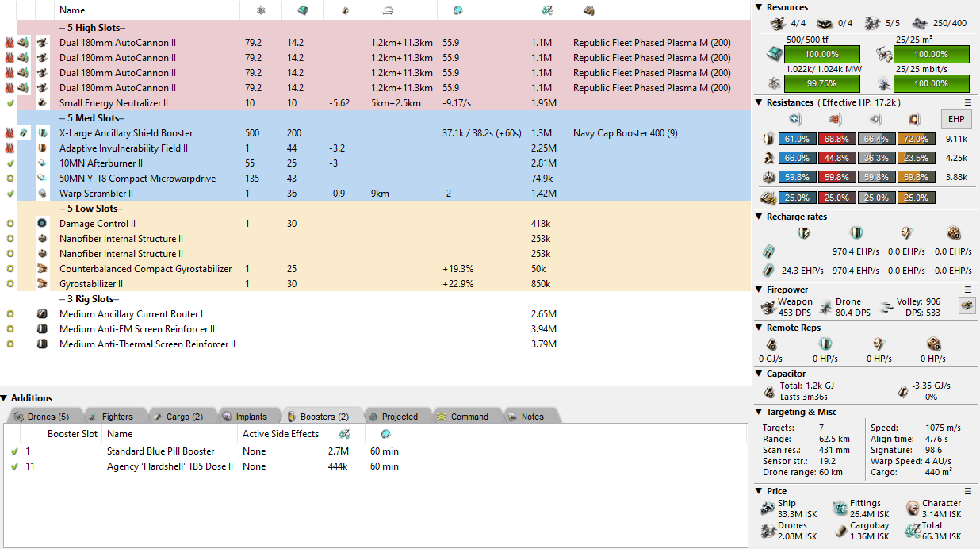
Task: Toggle the Standard Blue Pill Booster checkmark
Action: point(14,451)
